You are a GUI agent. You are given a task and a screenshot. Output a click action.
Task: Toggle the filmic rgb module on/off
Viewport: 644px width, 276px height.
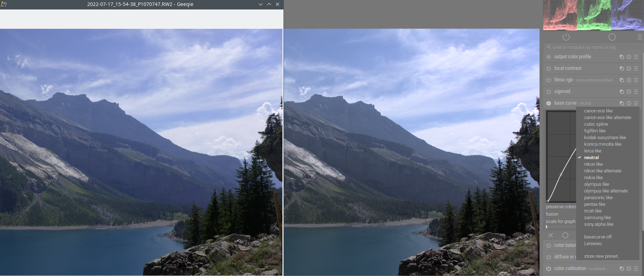[549, 80]
